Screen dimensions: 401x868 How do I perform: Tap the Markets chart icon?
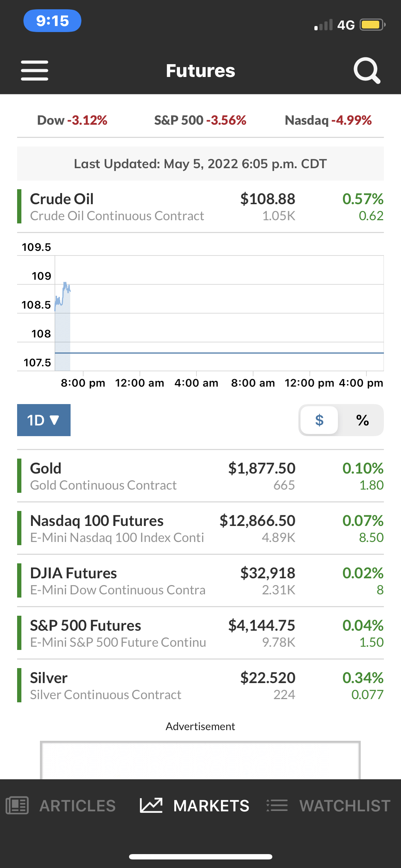(151, 805)
